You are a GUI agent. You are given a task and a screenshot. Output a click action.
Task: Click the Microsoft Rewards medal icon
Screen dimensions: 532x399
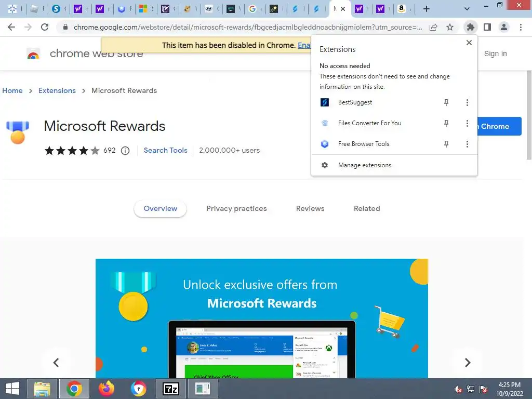tap(18, 132)
